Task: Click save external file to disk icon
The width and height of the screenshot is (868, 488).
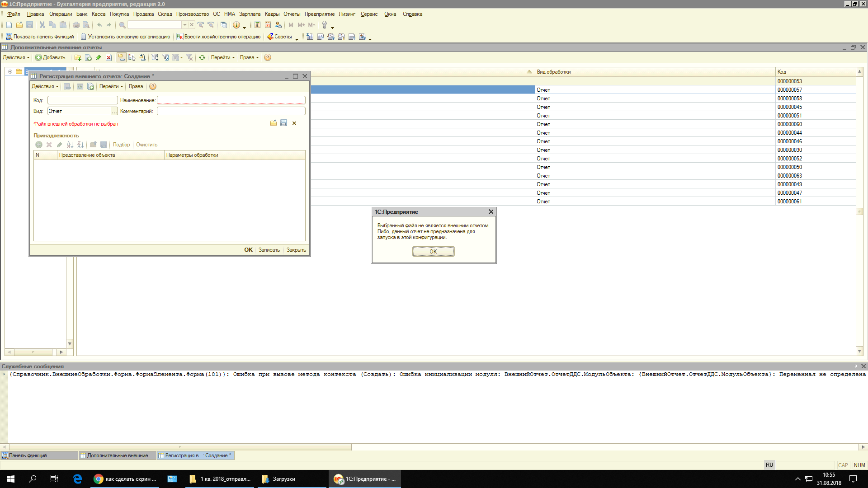Action: [x=283, y=123]
